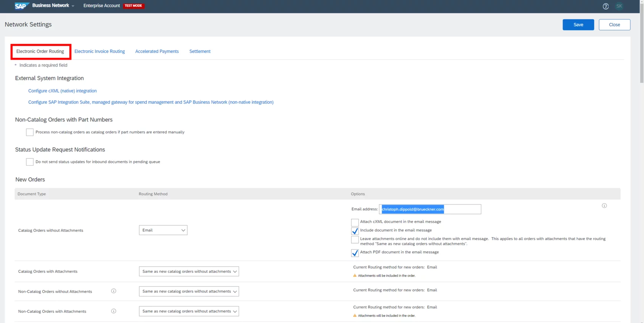Open the help question mark icon
This screenshot has width=644, height=323.
(606, 6)
